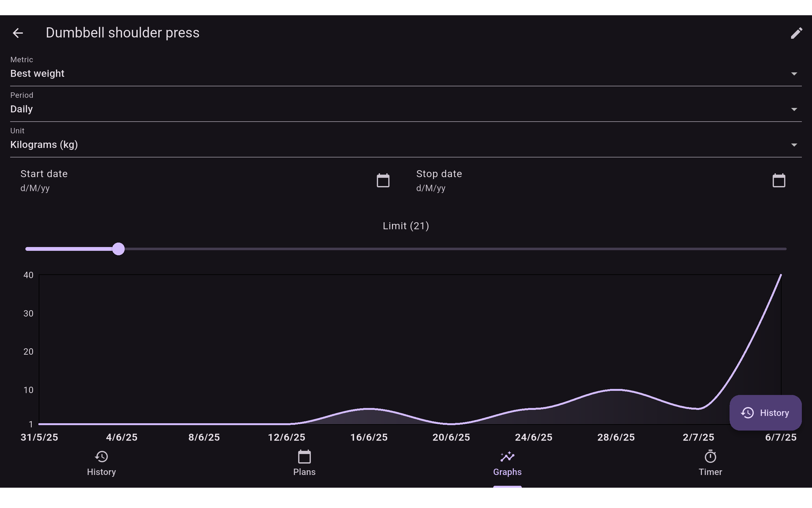Click the 20/6/25 axis date label
812x508 pixels.
[451, 438]
